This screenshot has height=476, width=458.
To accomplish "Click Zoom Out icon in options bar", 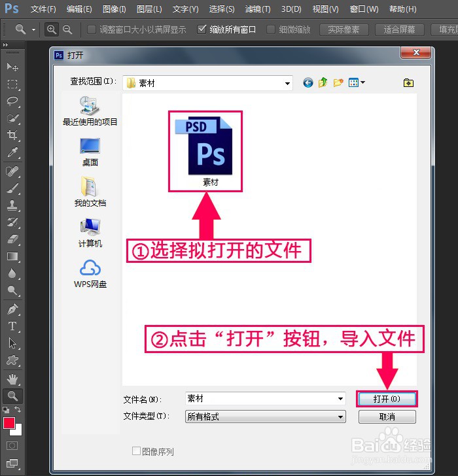I will pos(67,29).
